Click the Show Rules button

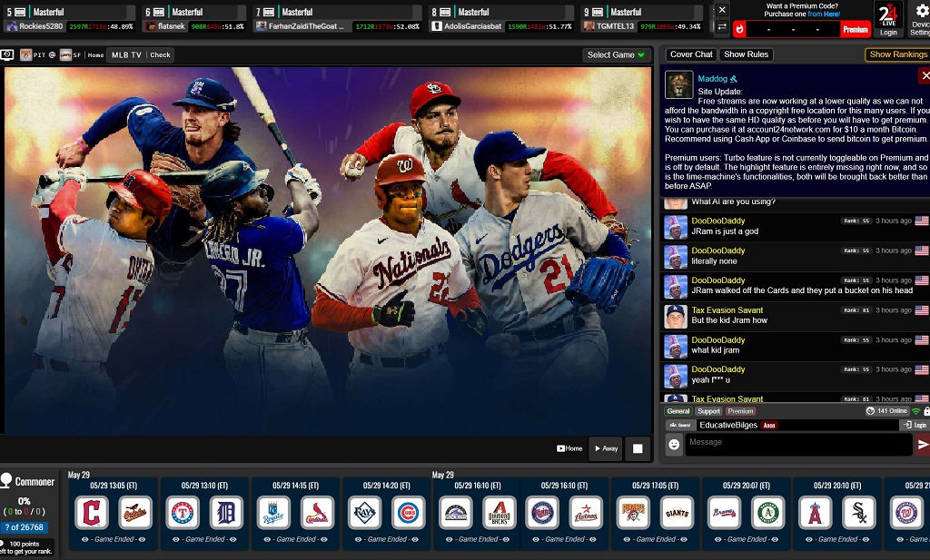pyautogui.click(x=747, y=54)
